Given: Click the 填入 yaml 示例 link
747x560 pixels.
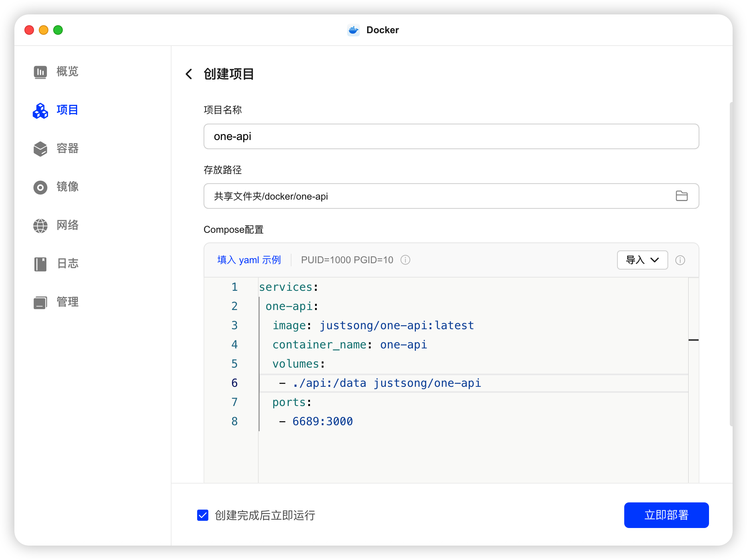Looking at the screenshot, I should pos(249,260).
